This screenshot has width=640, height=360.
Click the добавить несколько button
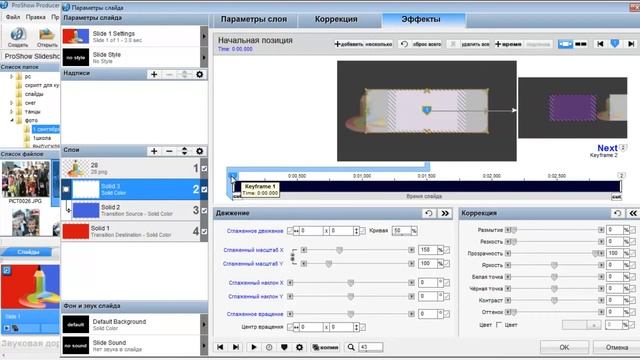[363, 44]
